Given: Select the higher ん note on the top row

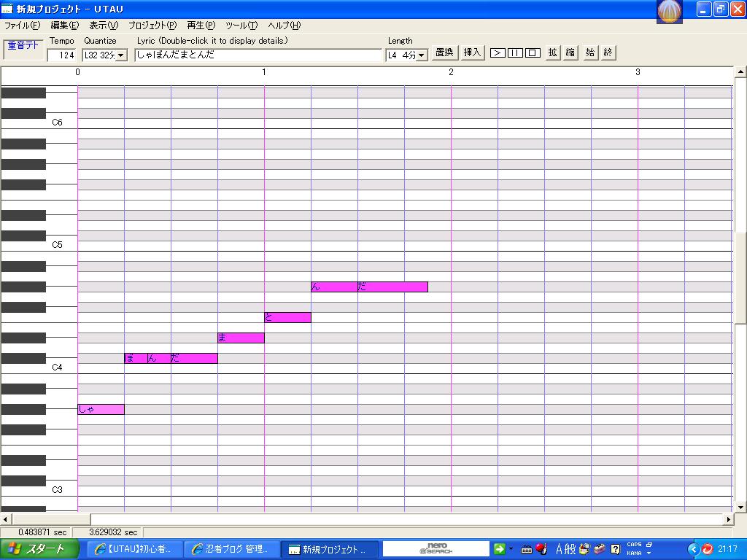Looking at the screenshot, I should (334, 287).
